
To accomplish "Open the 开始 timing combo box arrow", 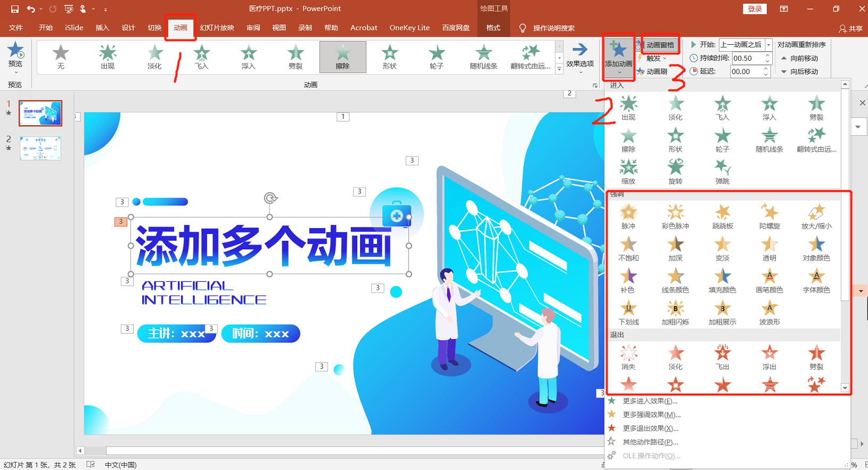I will (x=768, y=45).
